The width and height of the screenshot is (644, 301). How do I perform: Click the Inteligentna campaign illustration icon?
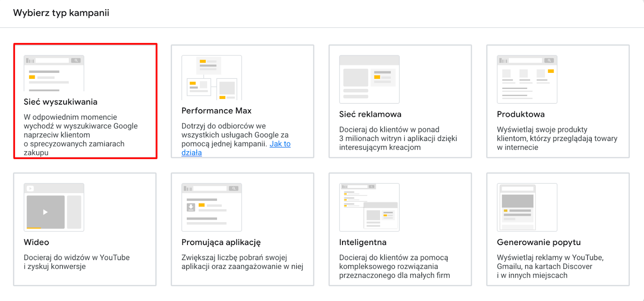pyautogui.click(x=369, y=207)
